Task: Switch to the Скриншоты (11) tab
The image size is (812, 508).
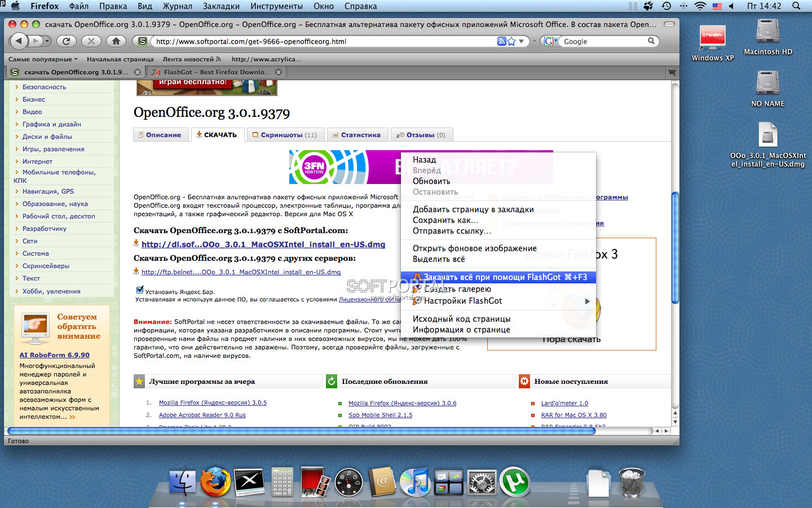Action: (285, 135)
